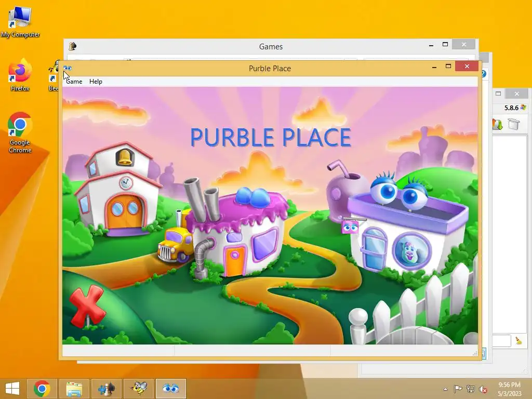The height and width of the screenshot is (399, 532).
Task: Close the background window at right
Action: pyautogui.click(x=516, y=94)
